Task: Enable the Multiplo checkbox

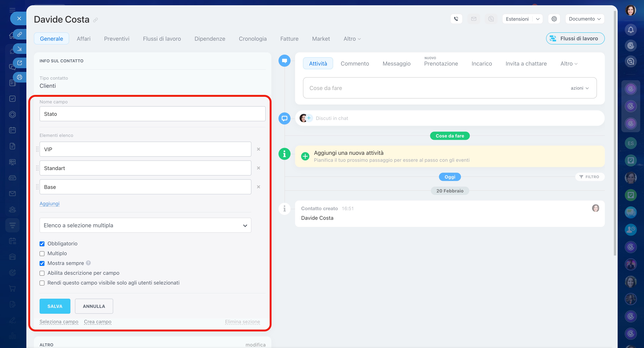Action: tap(42, 253)
